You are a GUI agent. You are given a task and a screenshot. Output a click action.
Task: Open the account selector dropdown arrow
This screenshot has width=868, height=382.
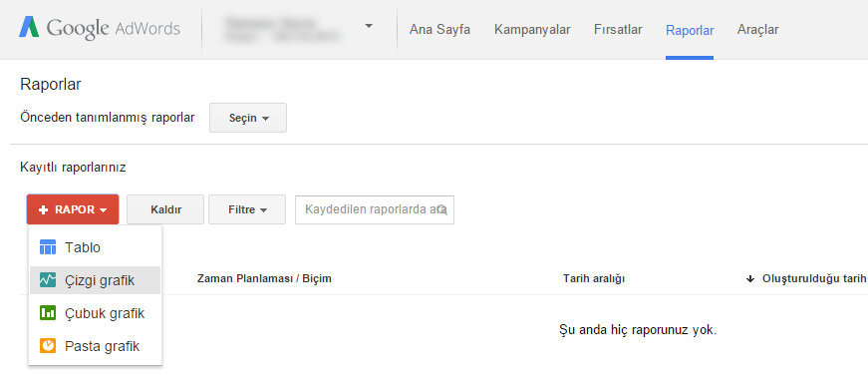pyautogui.click(x=369, y=26)
